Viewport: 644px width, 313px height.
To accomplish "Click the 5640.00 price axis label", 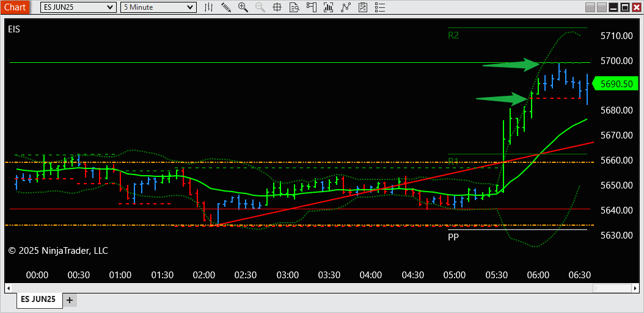I will click(617, 210).
